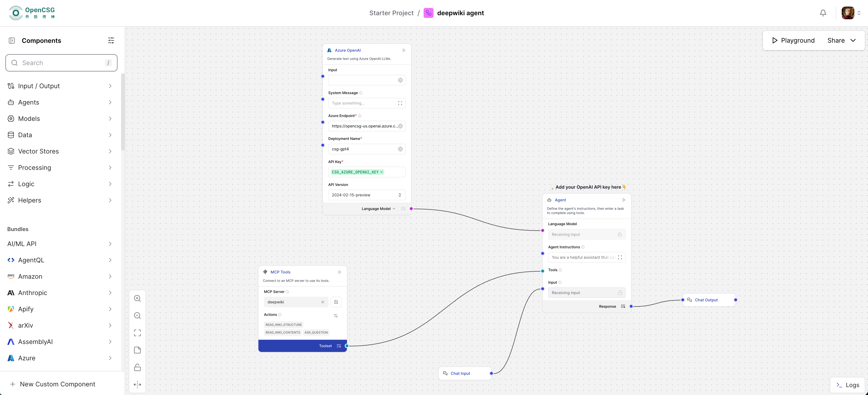The height and width of the screenshot is (395, 868).
Task: Click the fit view icon
Action: [x=137, y=333]
